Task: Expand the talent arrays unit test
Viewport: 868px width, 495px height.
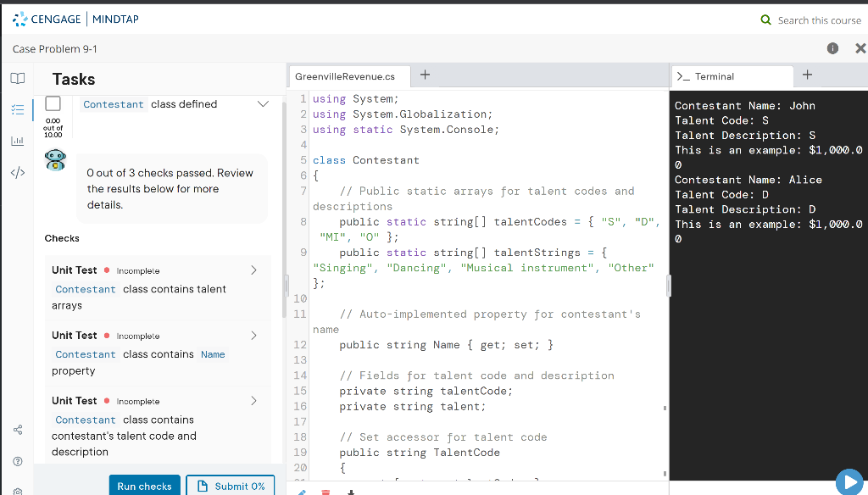Action: (254, 270)
